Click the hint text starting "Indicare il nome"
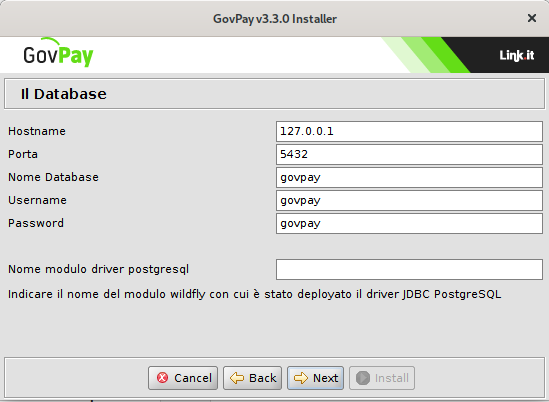This screenshot has height=402, width=549. pyautogui.click(x=255, y=294)
